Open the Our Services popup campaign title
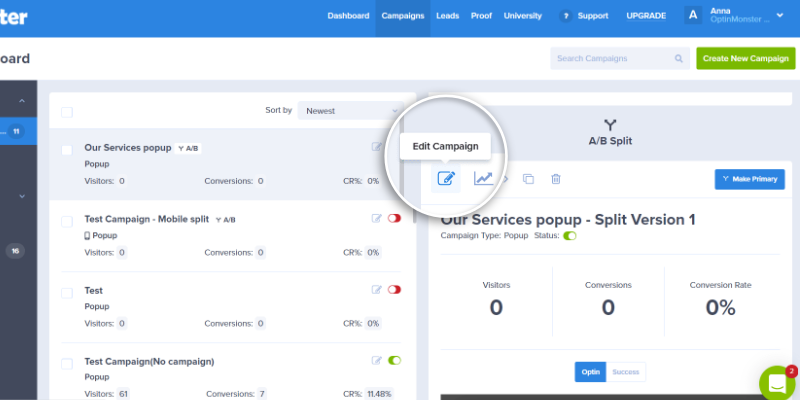800x400 pixels. (128, 147)
